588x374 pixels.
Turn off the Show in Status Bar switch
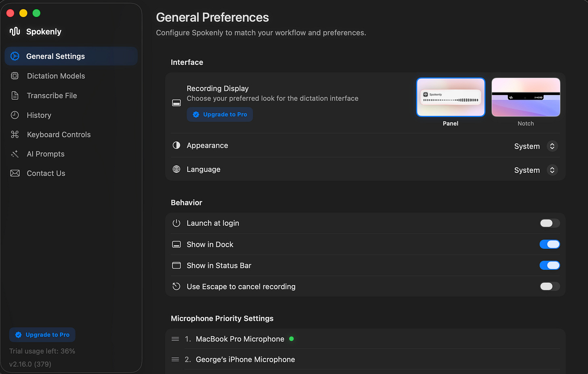(550, 265)
